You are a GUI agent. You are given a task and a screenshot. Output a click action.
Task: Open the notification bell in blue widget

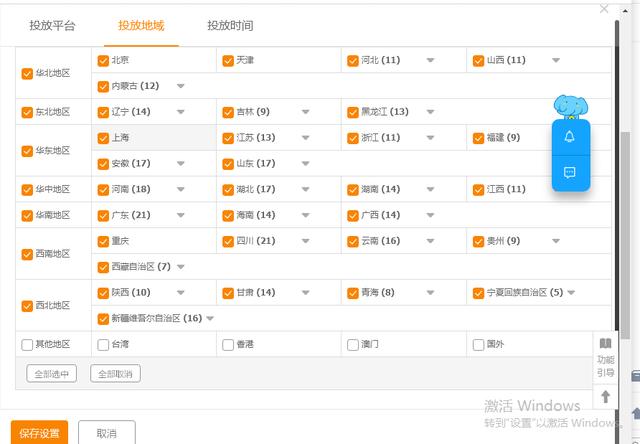570,137
